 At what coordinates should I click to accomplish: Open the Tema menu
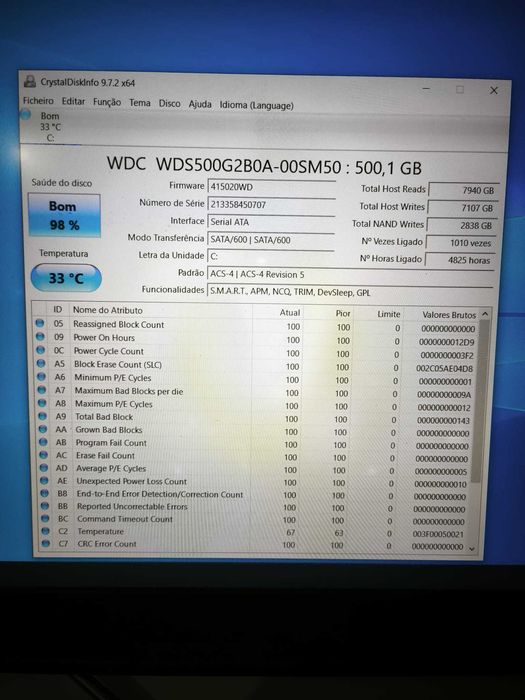click(x=140, y=103)
